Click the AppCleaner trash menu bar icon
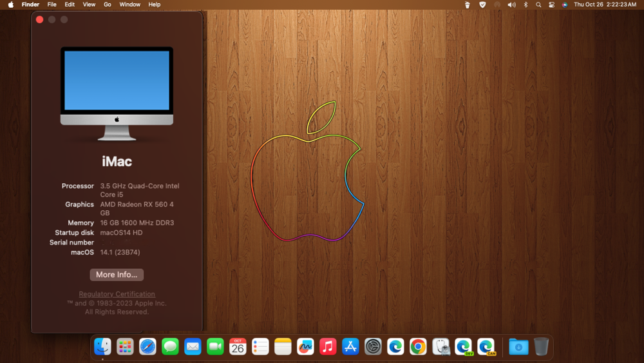Image resolution: width=644 pixels, height=363 pixels. (x=468, y=5)
